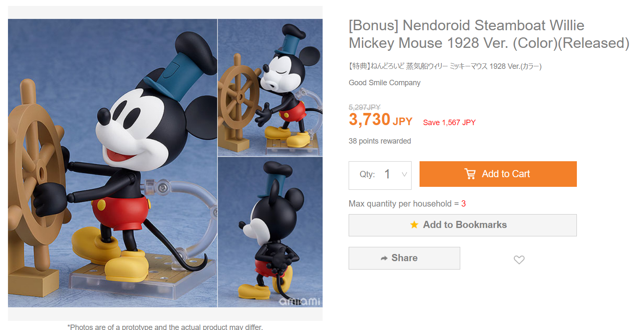The image size is (644, 330).
Task: Add the Nendoroid to cart
Action: 498,174
